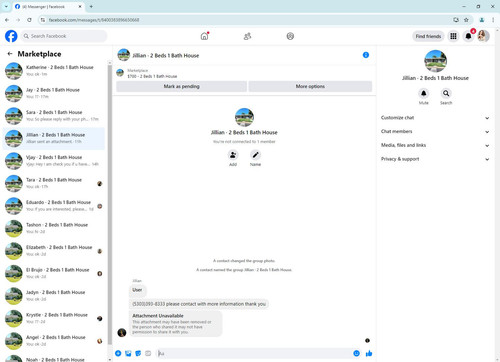Screen dimensions: 500x362
Task: Expand Customize chat section
Action: click(x=435, y=118)
